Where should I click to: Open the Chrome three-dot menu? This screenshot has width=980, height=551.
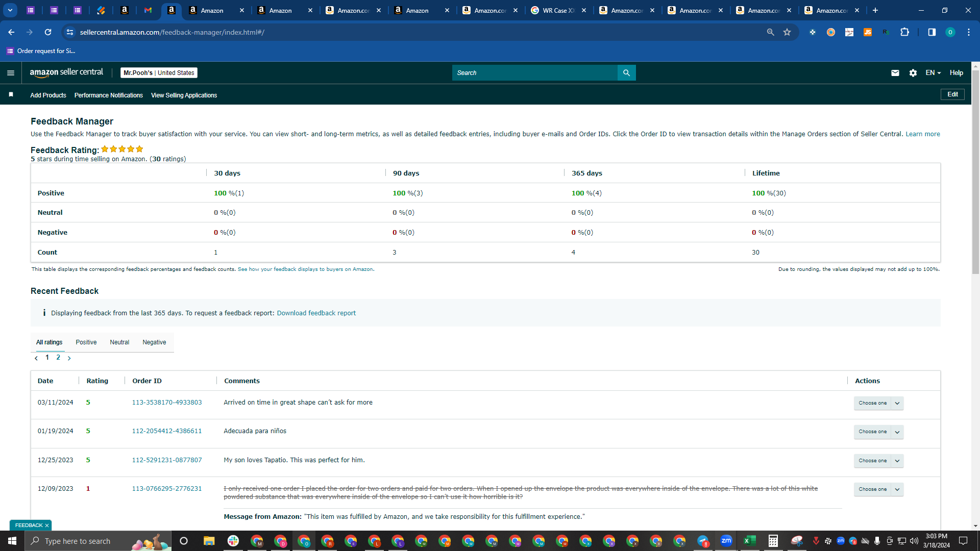(x=968, y=32)
